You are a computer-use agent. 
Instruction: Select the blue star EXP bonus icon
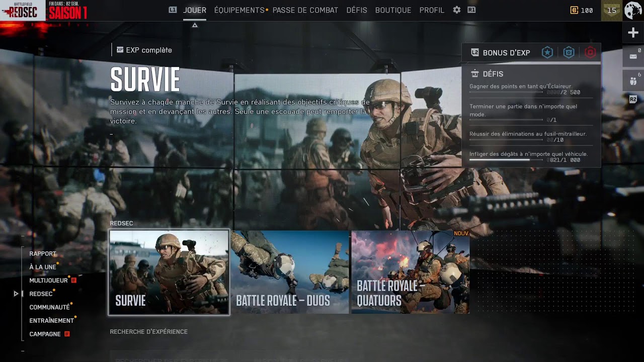tap(547, 52)
